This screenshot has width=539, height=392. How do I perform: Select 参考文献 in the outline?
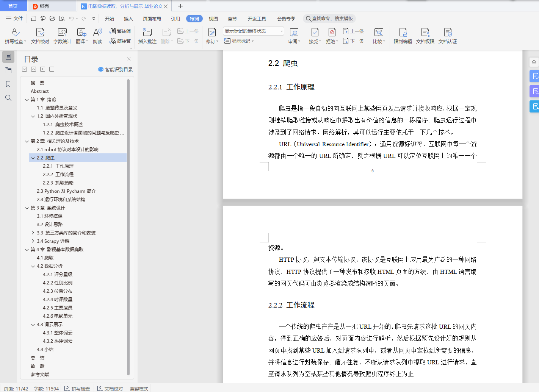(x=40, y=375)
